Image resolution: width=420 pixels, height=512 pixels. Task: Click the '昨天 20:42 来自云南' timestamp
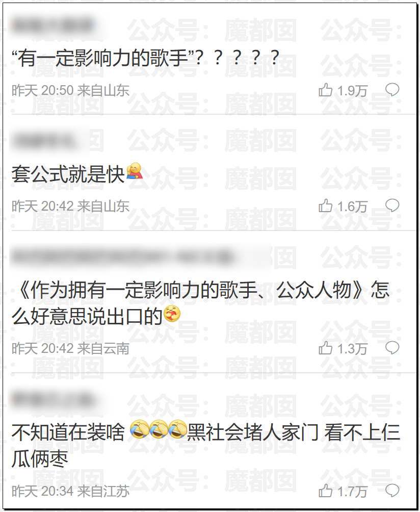pos(70,349)
